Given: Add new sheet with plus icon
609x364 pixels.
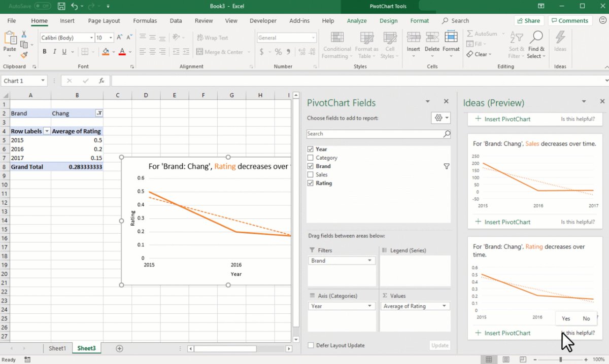Looking at the screenshot, I should point(119,348).
